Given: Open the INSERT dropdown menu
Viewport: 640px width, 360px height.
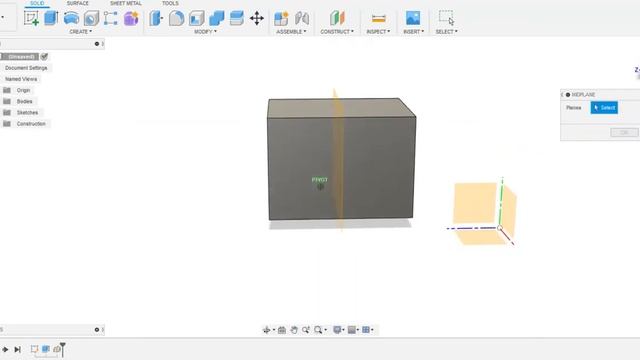Looking at the screenshot, I should point(413,31).
